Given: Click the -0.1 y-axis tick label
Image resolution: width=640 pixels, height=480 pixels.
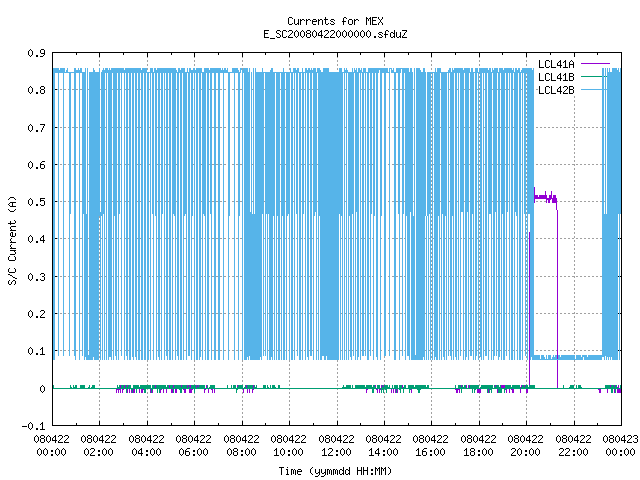Looking at the screenshot, I should point(33,426).
